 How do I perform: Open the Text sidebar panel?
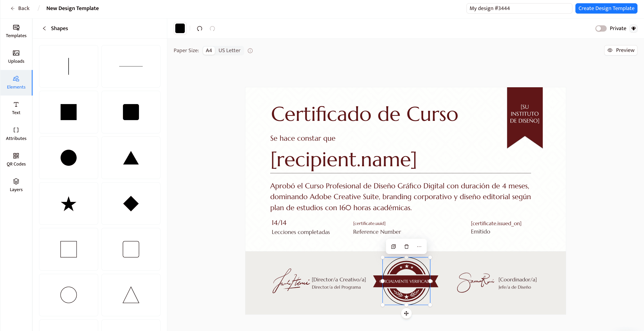click(16, 108)
